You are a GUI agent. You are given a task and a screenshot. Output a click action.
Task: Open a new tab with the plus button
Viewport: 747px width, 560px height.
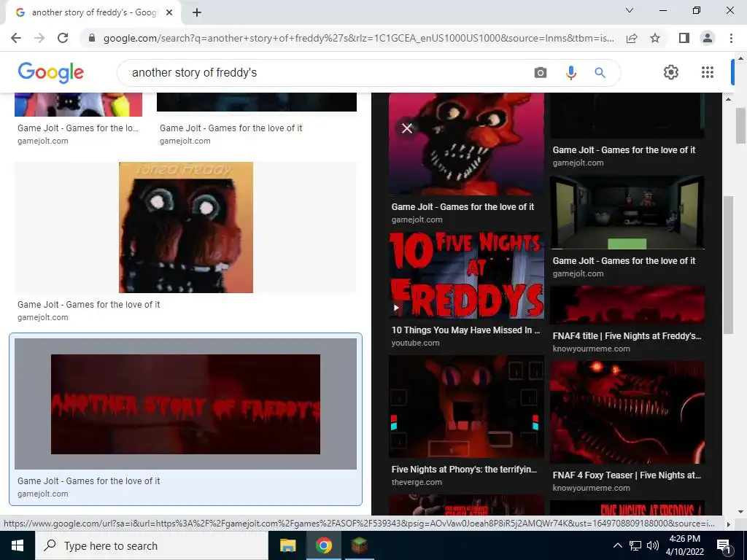pyautogui.click(x=197, y=13)
